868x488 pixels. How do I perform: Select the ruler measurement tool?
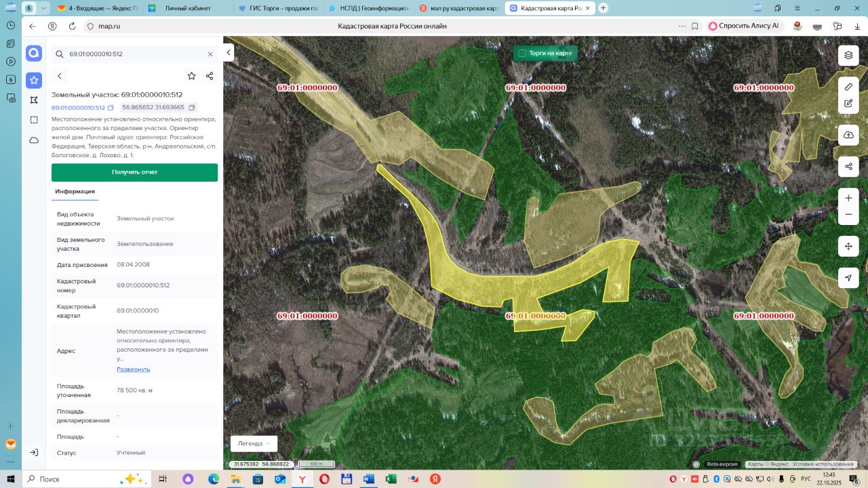coord(848,87)
